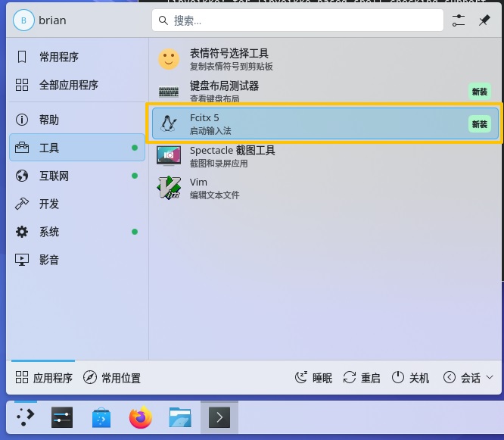504x440 pixels.
Task: Click the KDE application launcher taskbar icon
Action: (26, 417)
